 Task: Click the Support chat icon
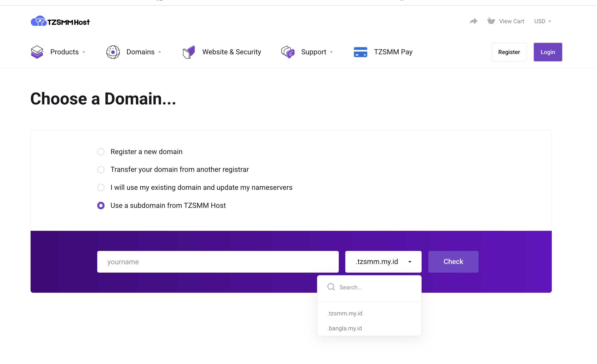[x=288, y=52]
